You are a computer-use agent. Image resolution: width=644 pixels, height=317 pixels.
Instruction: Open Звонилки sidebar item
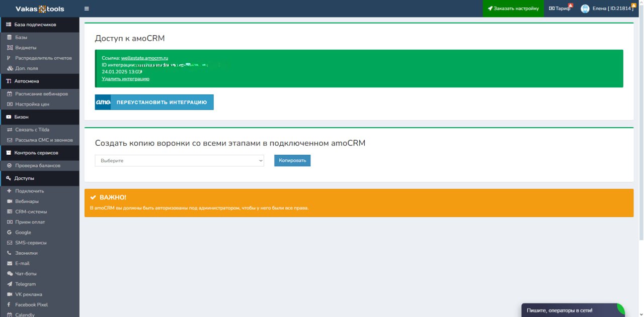[26, 253]
